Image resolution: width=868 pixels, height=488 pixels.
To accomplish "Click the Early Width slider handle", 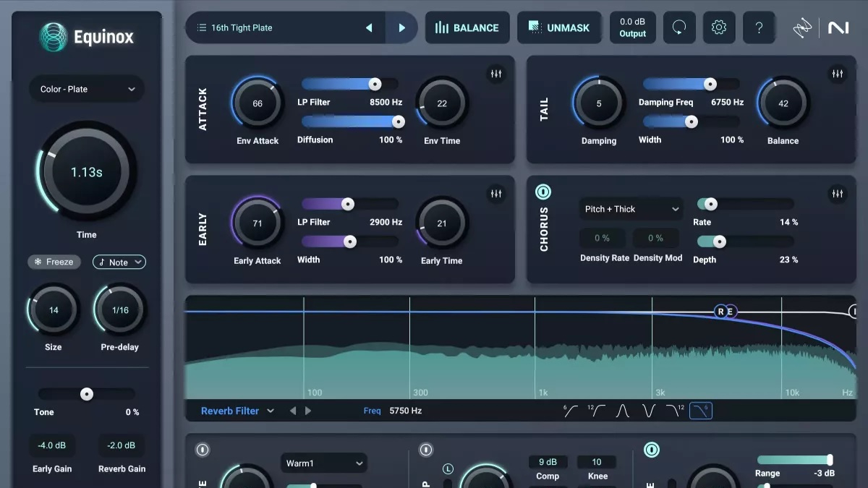I will tap(350, 241).
